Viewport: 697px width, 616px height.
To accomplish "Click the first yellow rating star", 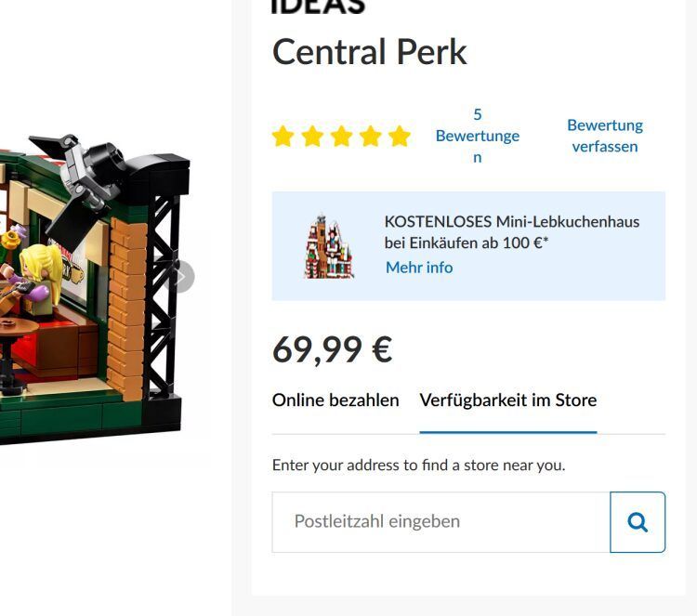I will click(283, 136).
